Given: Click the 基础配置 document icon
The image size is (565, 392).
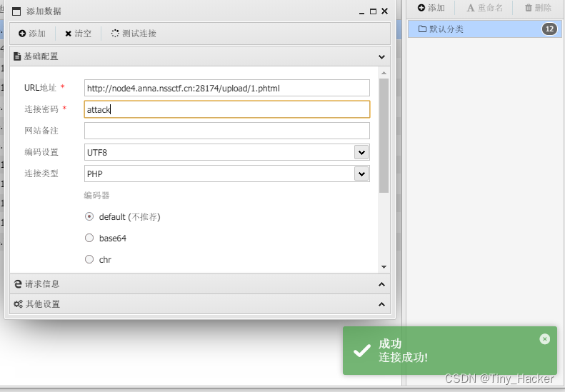Looking at the screenshot, I should tap(17, 56).
